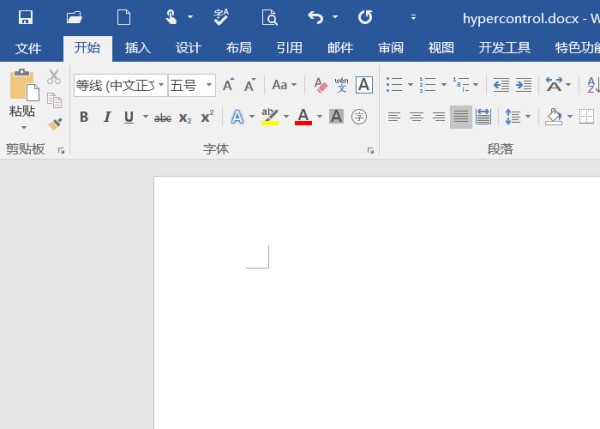This screenshot has height=429, width=600.
Task: Expand the line spacing dropdown
Action: click(x=526, y=117)
